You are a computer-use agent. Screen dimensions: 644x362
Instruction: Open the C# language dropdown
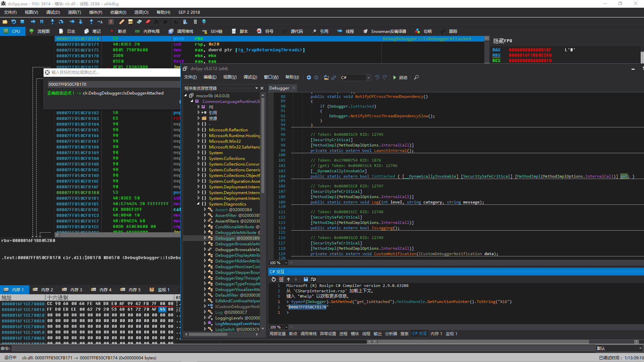point(368,77)
